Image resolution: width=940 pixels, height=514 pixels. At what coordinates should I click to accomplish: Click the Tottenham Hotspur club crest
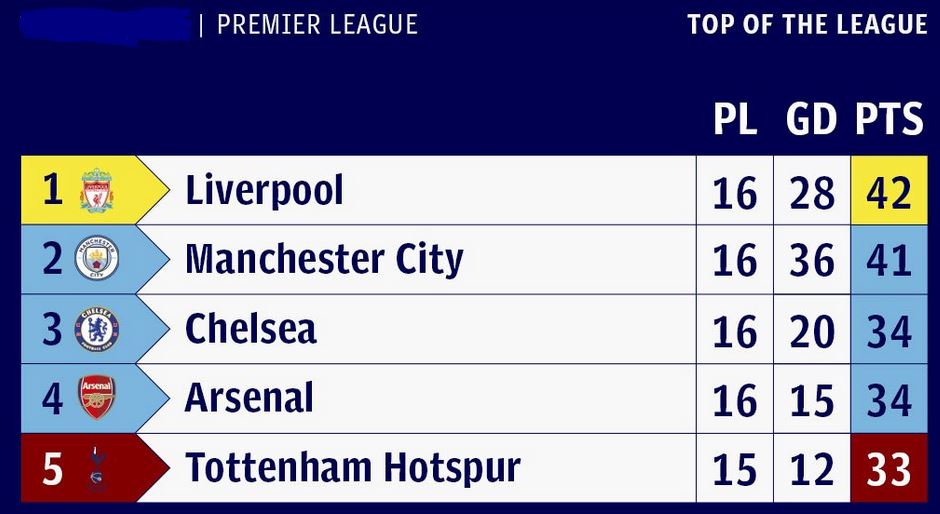coord(96,468)
